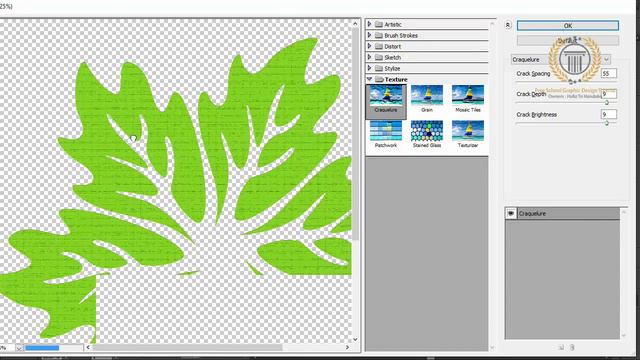Viewport: 640px width, 360px height.
Task: Click the preview scroll right arrow
Action: [347, 347]
